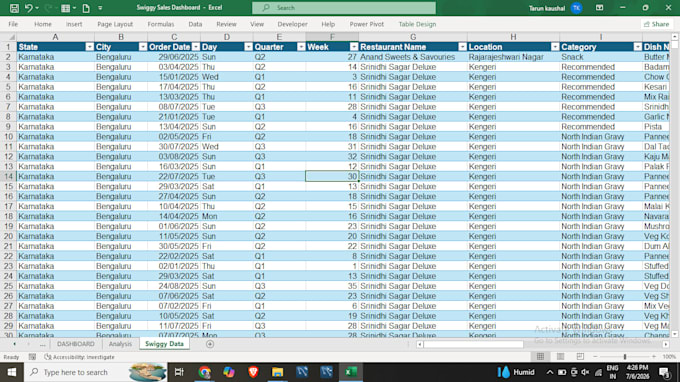Switch to the Data ribbon tab

(x=195, y=24)
